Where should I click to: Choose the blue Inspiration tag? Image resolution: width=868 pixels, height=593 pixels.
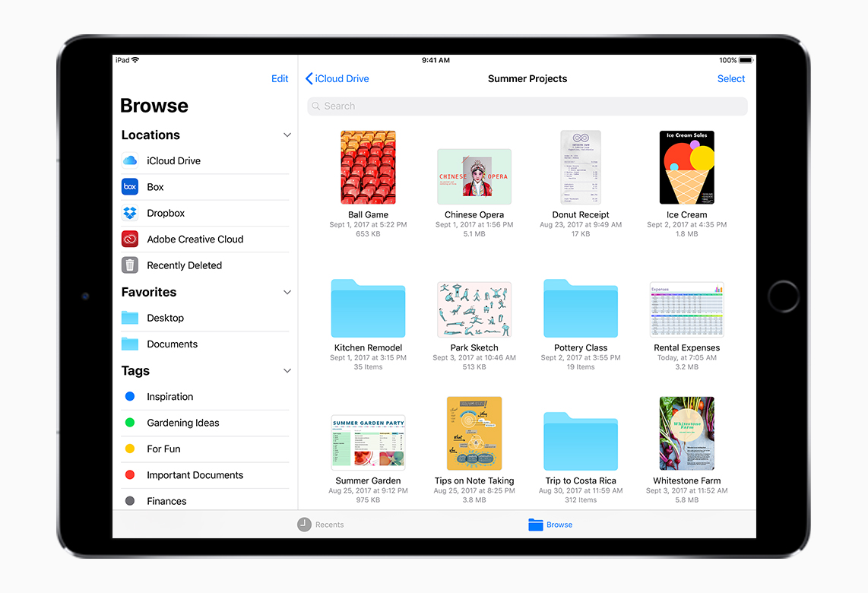pyautogui.click(x=169, y=397)
